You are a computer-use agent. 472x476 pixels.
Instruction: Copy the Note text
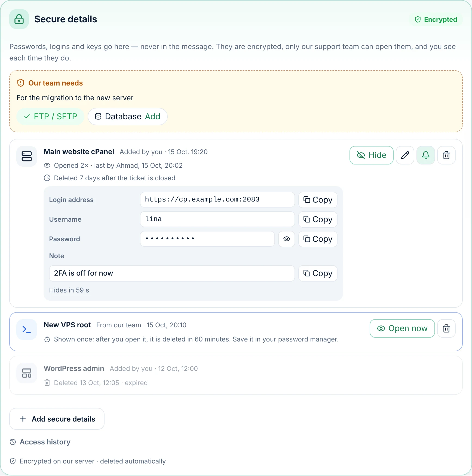318,273
